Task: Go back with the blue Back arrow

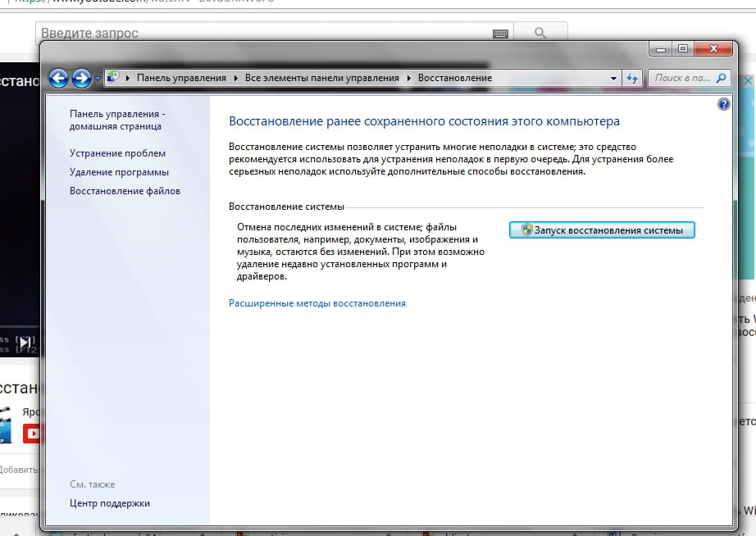Action: [59, 78]
